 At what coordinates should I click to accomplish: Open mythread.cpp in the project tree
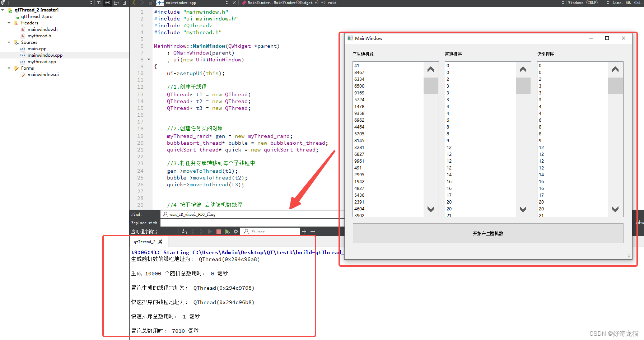pyautogui.click(x=42, y=62)
